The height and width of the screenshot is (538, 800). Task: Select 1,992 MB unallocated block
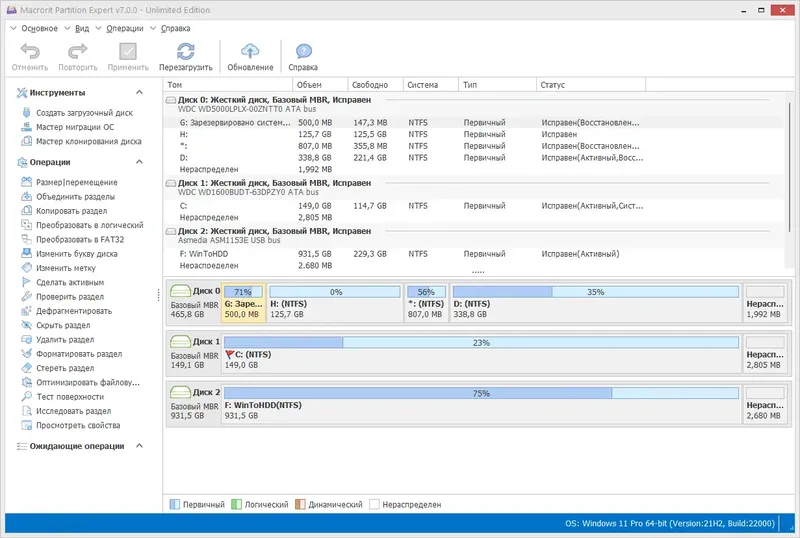point(765,303)
